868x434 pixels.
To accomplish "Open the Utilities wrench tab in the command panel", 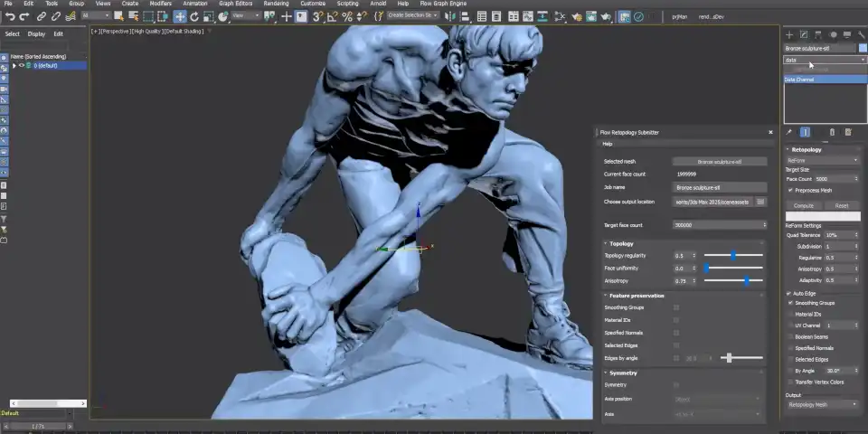I will 861,34.
